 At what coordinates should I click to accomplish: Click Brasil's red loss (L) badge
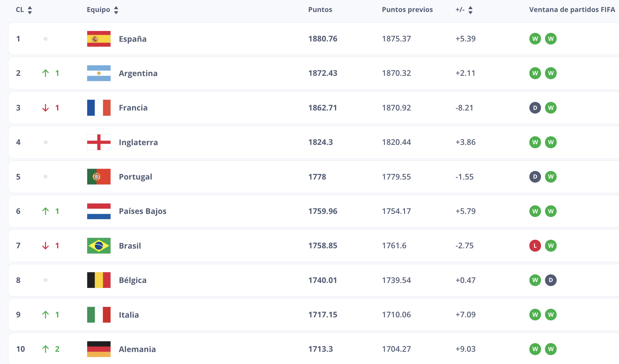tap(535, 246)
